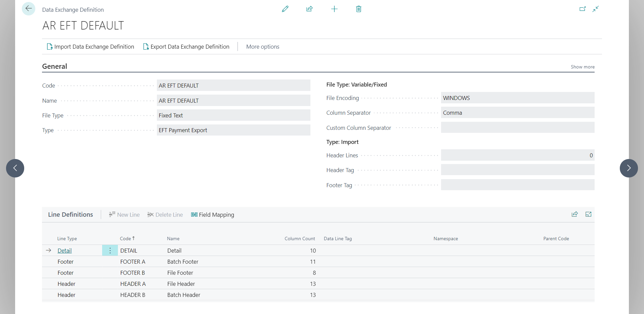The height and width of the screenshot is (314, 644).
Task: Select the DETAIL code cell
Action: click(x=129, y=251)
